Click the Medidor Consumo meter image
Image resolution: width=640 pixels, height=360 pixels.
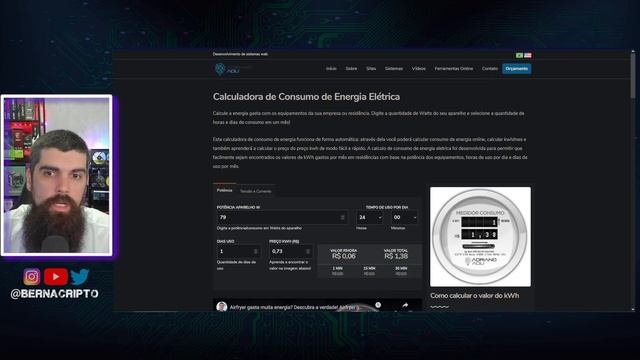480,237
